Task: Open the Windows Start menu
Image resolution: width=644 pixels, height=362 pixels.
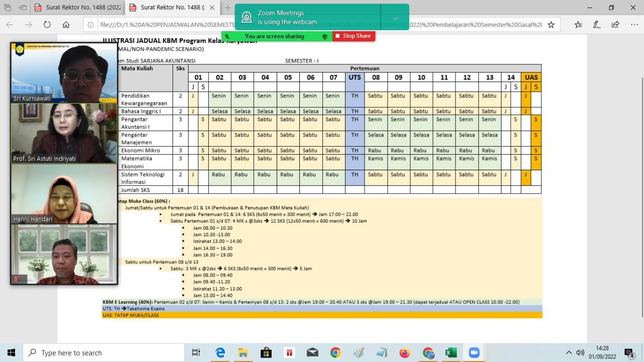Action: tap(11, 352)
